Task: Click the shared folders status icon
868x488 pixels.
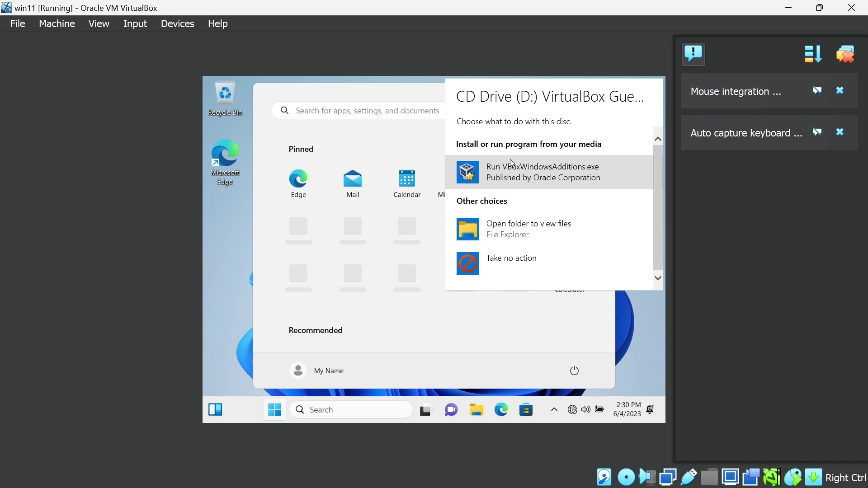Action: [x=709, y=477]
